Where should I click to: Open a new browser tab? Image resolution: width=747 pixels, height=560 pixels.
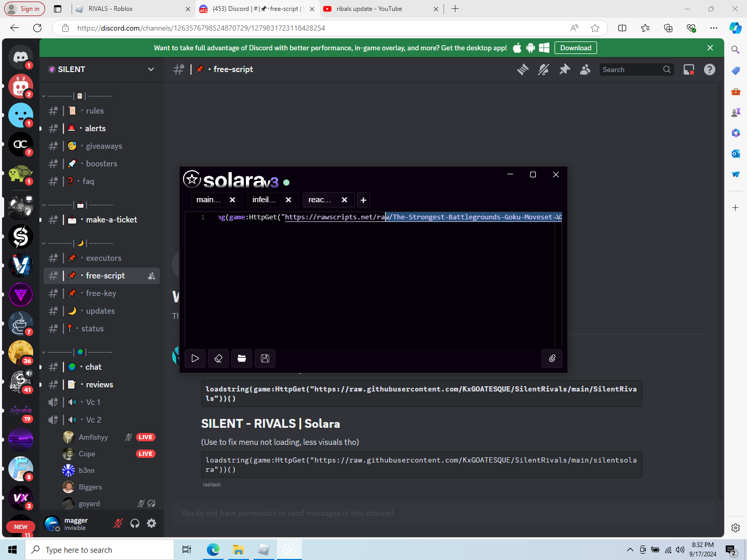[455, 9]
